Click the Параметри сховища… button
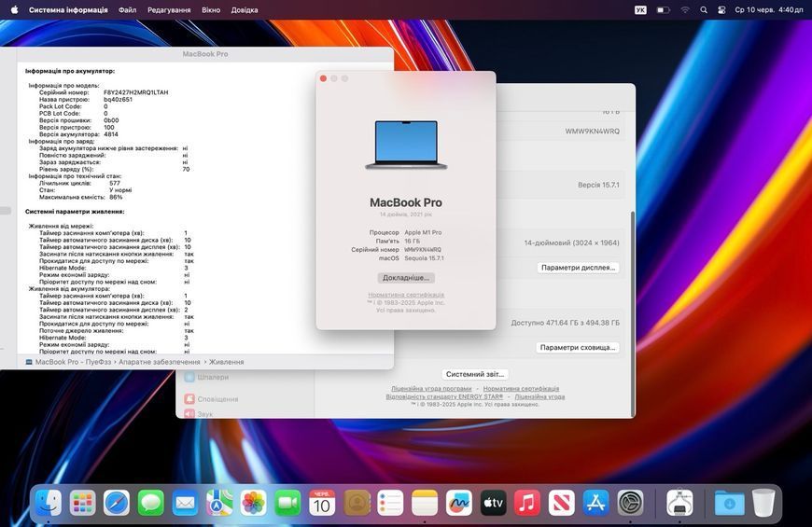 (x=578, y=347)
